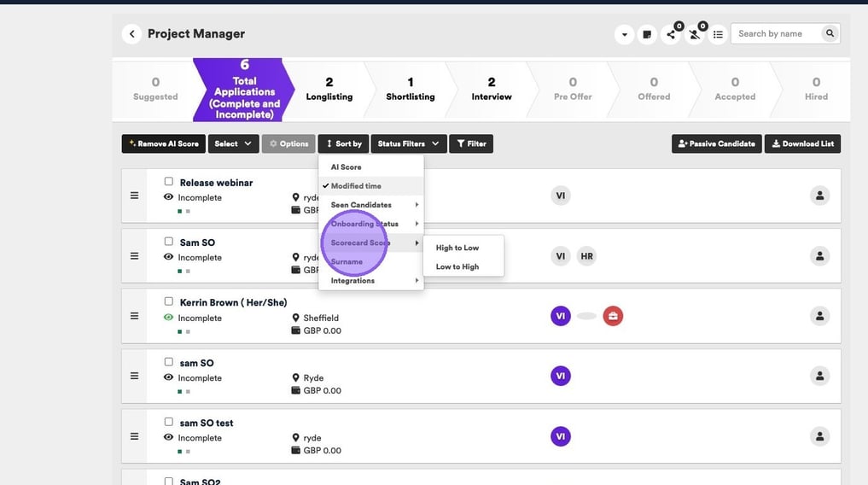This screenshot has width=868, height=485.
Task: Open the hidden candidates icon
Action: pyautogui.click(x=695, y=35)
